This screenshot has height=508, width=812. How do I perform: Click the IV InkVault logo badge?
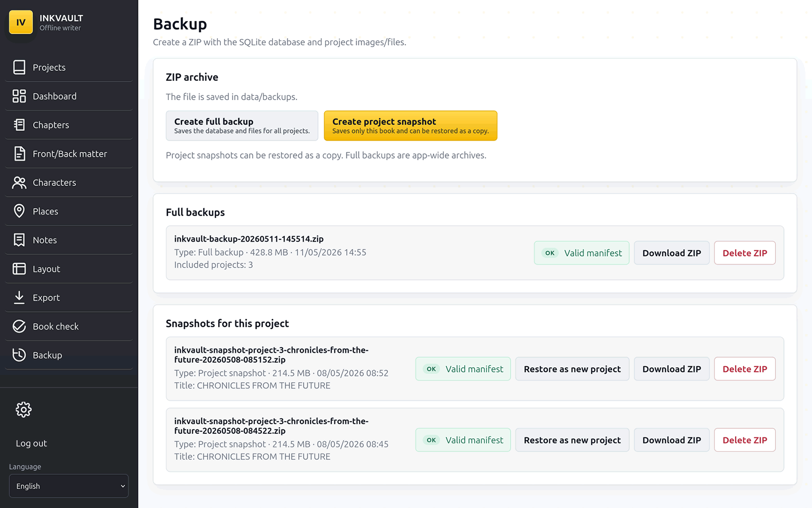tap(21, 22)
